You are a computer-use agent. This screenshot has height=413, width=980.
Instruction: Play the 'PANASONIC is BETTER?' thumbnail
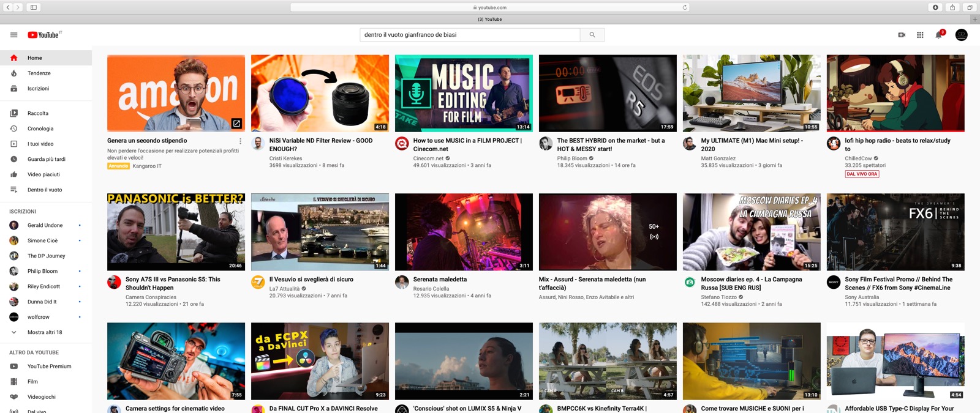(176, 232)
